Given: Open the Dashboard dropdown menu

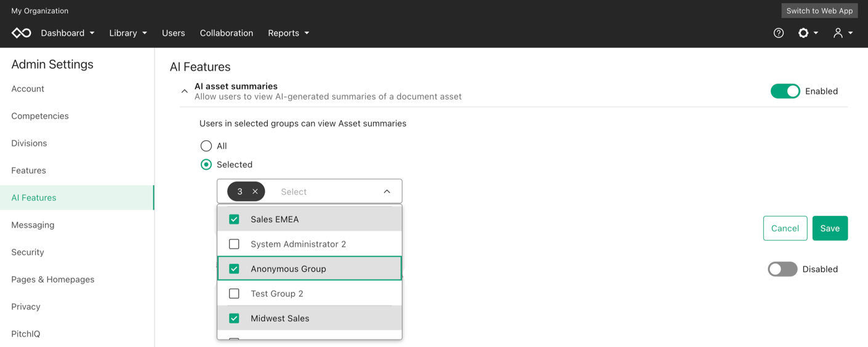Looking at the screenshot, I should pyautogui.click(x=68, y=33).
